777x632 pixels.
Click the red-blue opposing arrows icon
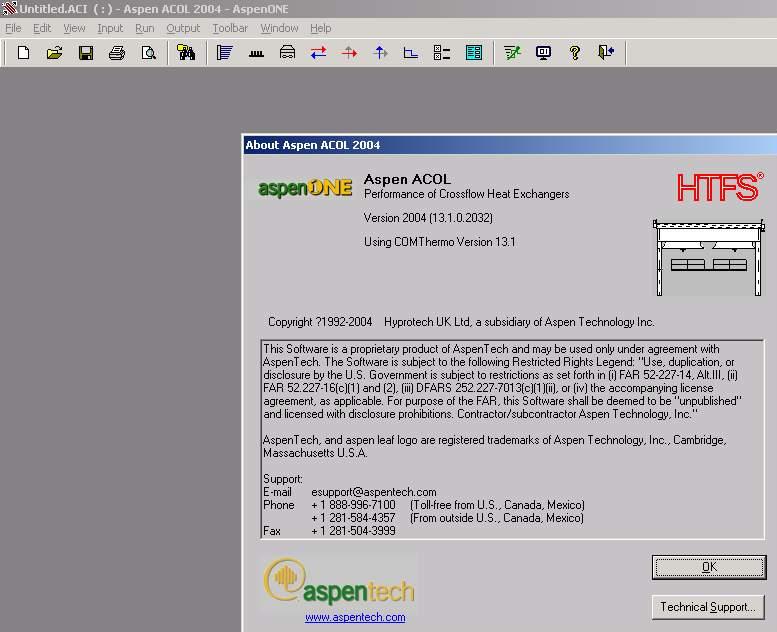[318, 53]
